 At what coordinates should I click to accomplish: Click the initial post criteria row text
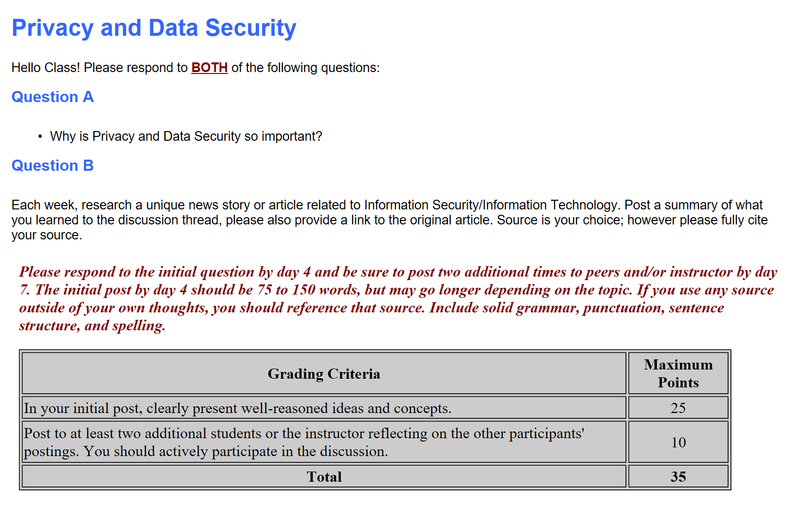click(x=238, y=408)
